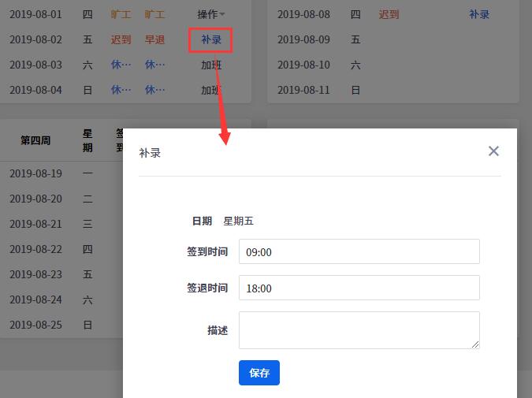532x398 pixels.
Task: Click the second 旷工 entry on 2019-08-01
Action: 154,14
